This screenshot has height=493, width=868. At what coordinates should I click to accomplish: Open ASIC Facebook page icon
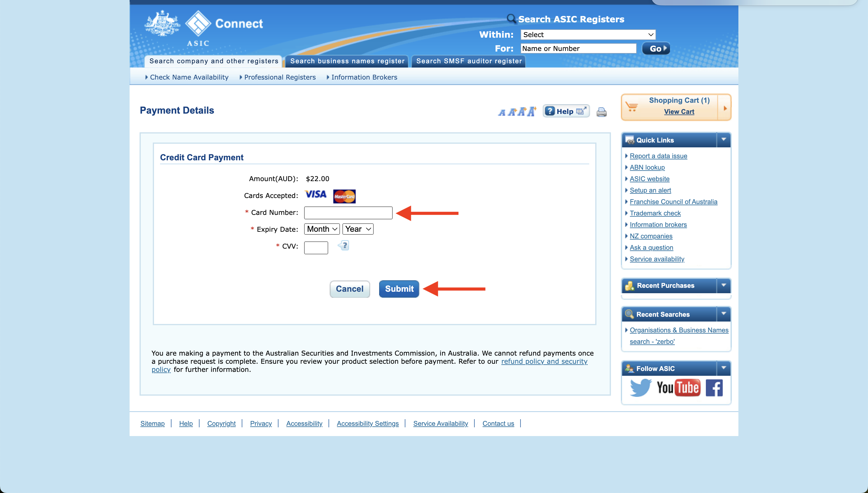pyautogui.click(x=714, y=388)
